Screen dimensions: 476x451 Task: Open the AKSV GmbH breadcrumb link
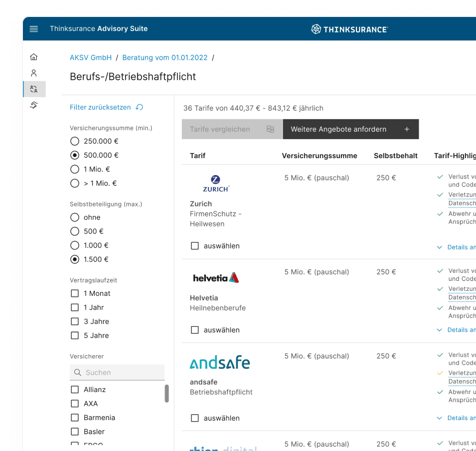coord(91,57)
